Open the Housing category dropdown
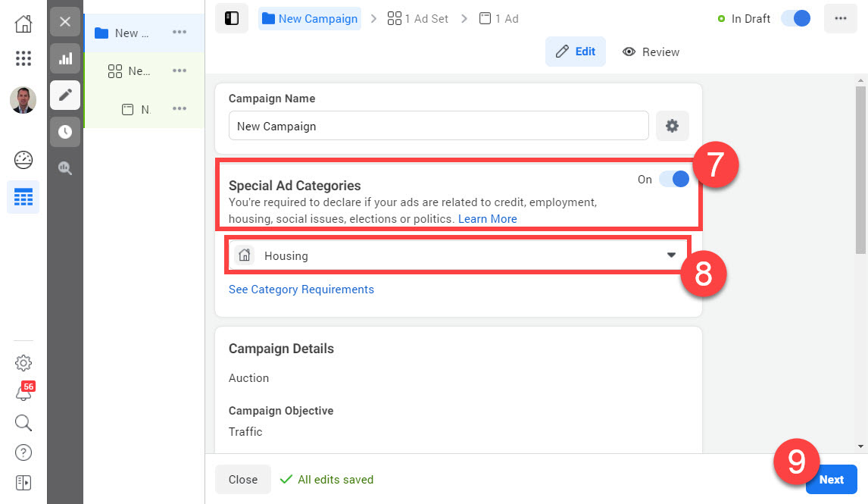The height and width of the screenshot is (504, 868). (457, 255)
